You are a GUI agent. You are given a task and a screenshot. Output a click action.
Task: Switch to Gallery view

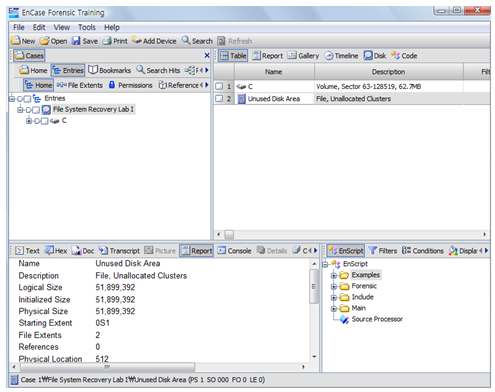coord(303,56)
